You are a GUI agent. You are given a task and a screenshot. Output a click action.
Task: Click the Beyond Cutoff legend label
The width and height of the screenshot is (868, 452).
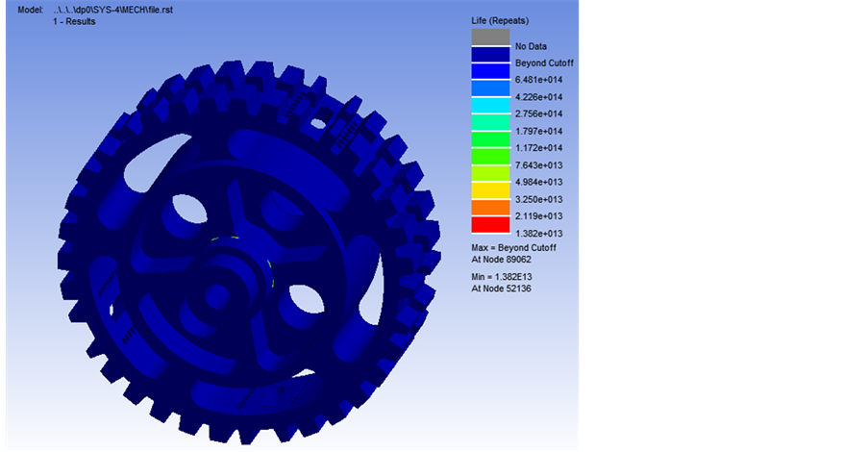544,63
